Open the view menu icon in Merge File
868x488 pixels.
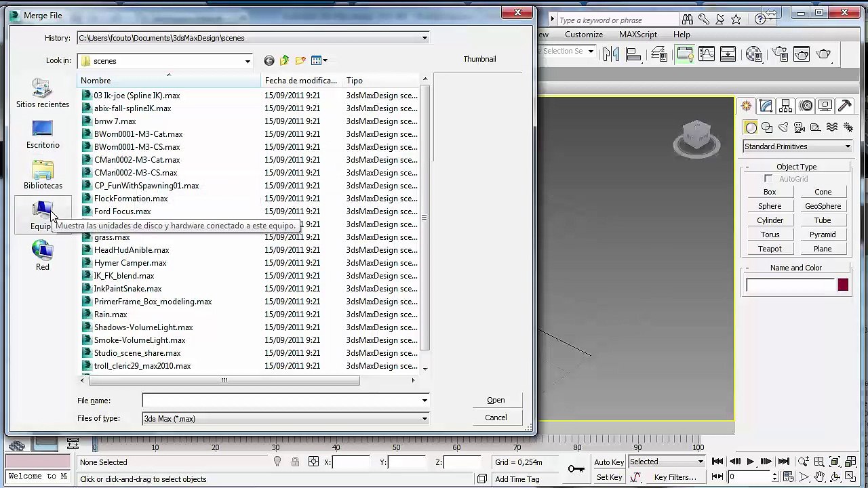click(x=319, y=61)
